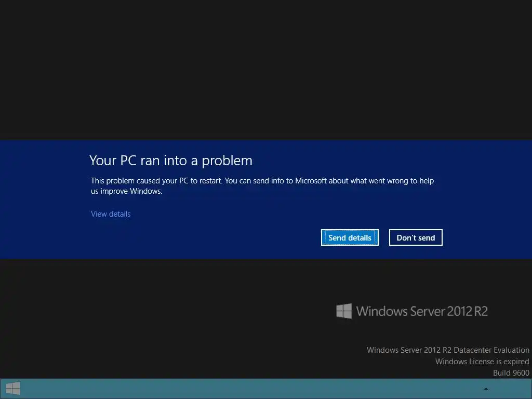Open the View details link
Viewport: 532px width, 399px height.
(x=111, y=214)
